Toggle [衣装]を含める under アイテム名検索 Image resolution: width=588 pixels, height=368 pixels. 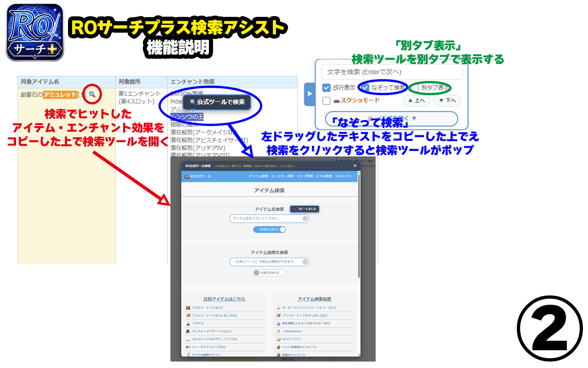pos(269,229)
